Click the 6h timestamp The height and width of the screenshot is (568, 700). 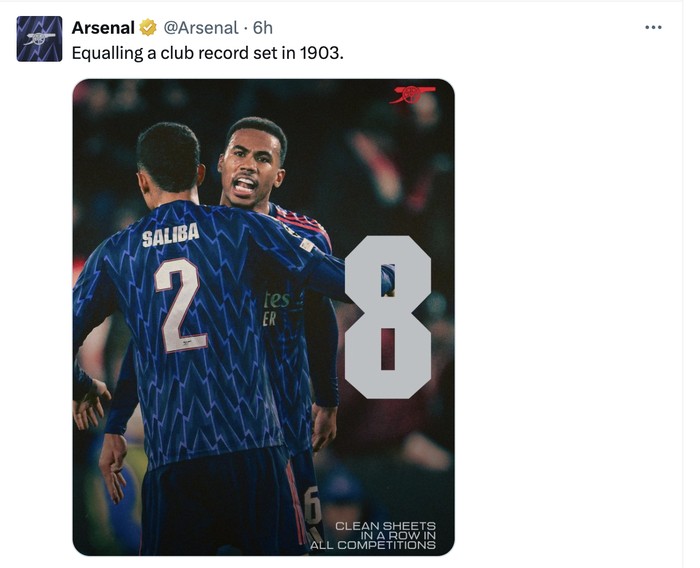pyautogui.click(x=263, y=28)
